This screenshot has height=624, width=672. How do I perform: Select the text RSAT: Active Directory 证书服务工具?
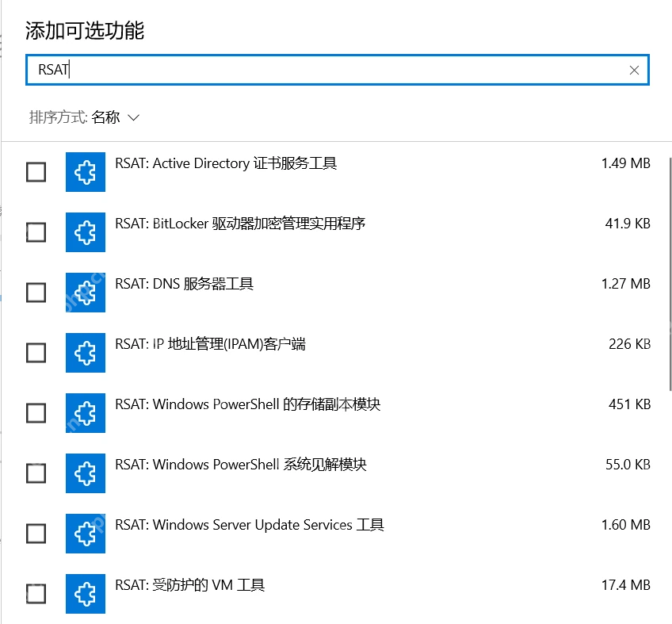(226, 163)
